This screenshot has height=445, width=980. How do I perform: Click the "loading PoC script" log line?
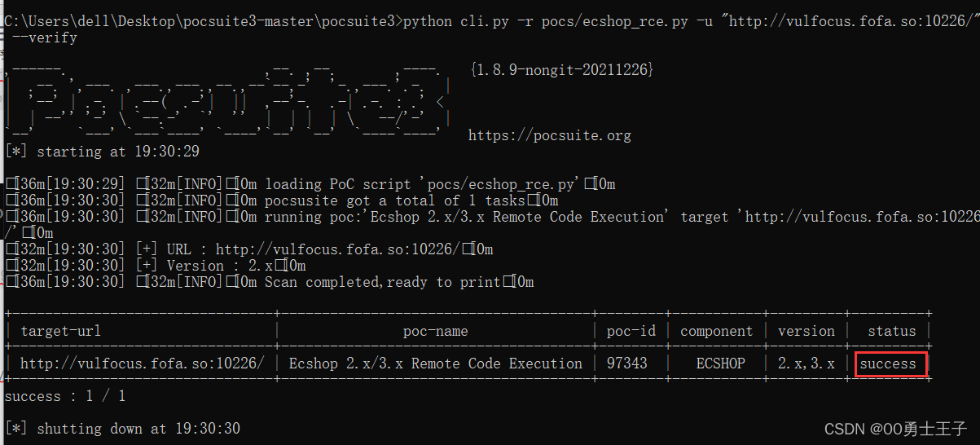[310, 184]
